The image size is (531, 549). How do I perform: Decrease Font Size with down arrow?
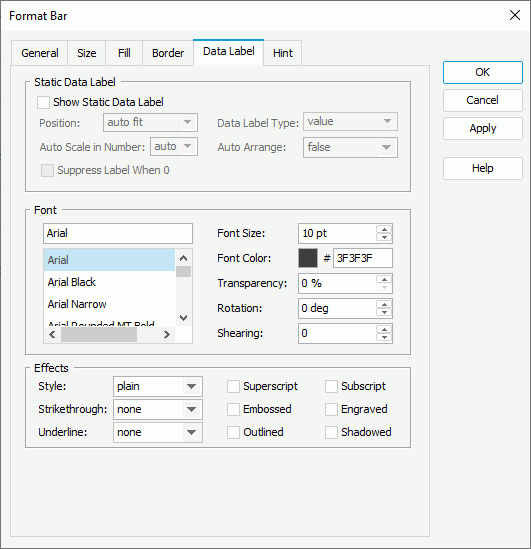(384, 237)
